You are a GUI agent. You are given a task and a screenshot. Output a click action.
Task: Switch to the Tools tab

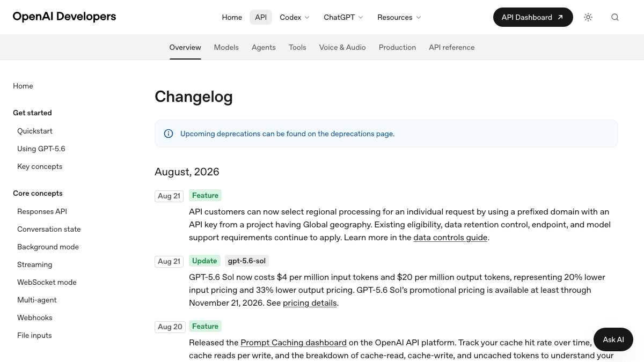[297, 47]
